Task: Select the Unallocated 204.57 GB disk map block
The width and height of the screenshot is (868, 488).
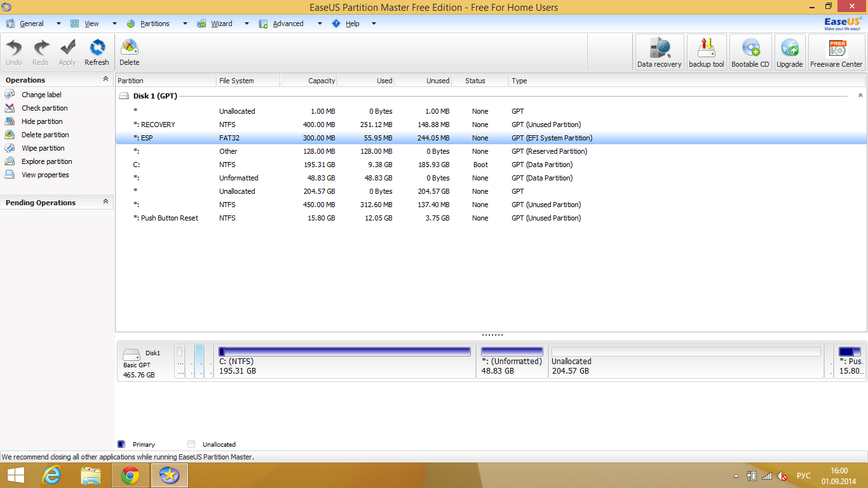Action: pos(686,361)
